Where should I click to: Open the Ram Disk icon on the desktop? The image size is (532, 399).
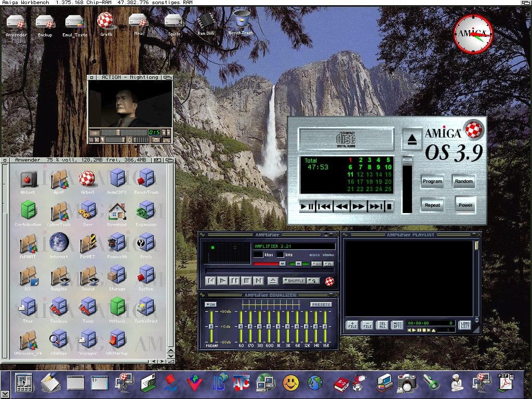point(206,22)
